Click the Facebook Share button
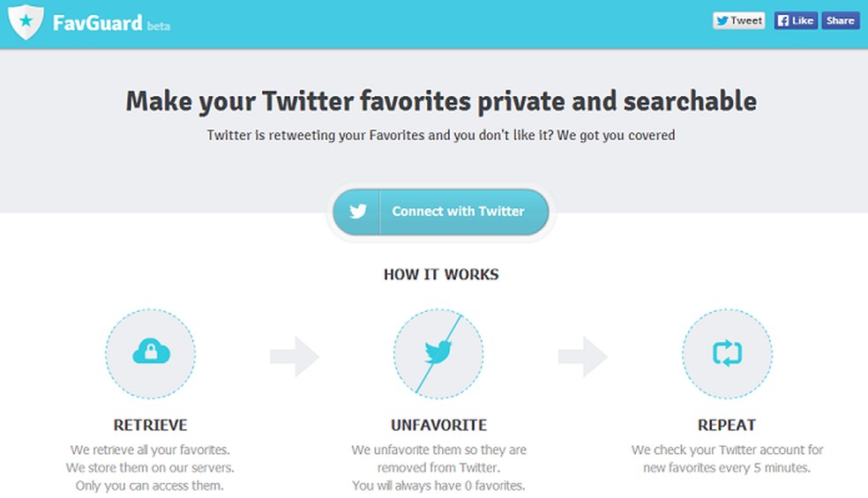 (840, 20)
